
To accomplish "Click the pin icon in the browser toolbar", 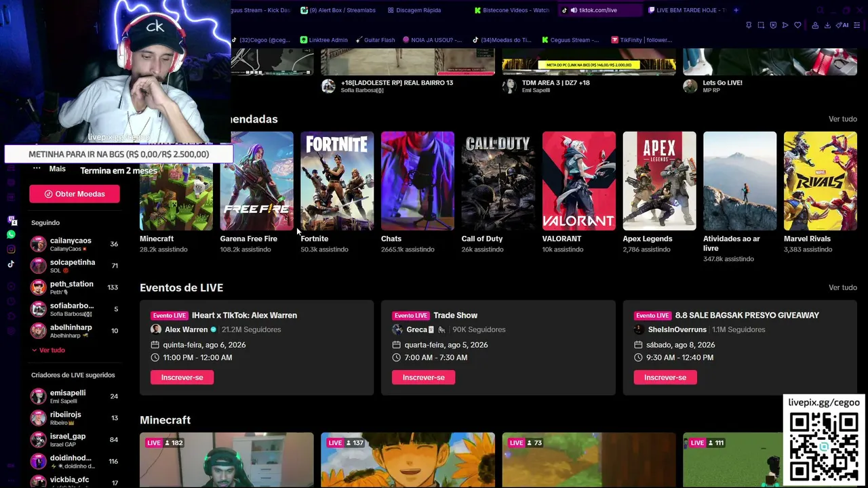I will tap(749, 25).
